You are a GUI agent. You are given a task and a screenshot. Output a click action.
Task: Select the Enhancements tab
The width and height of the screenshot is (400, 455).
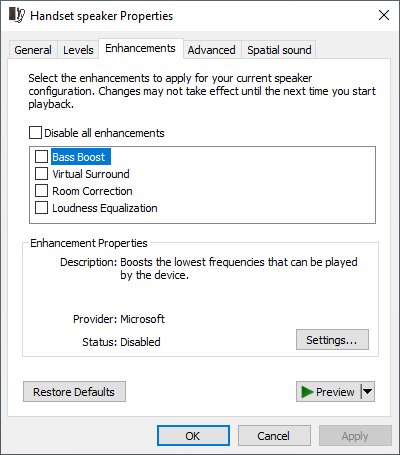pos(140,49)
